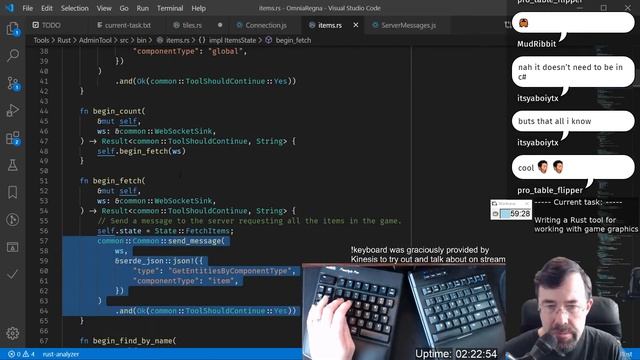Click the keyboard camera thumbnail

[x=404, y=312]
